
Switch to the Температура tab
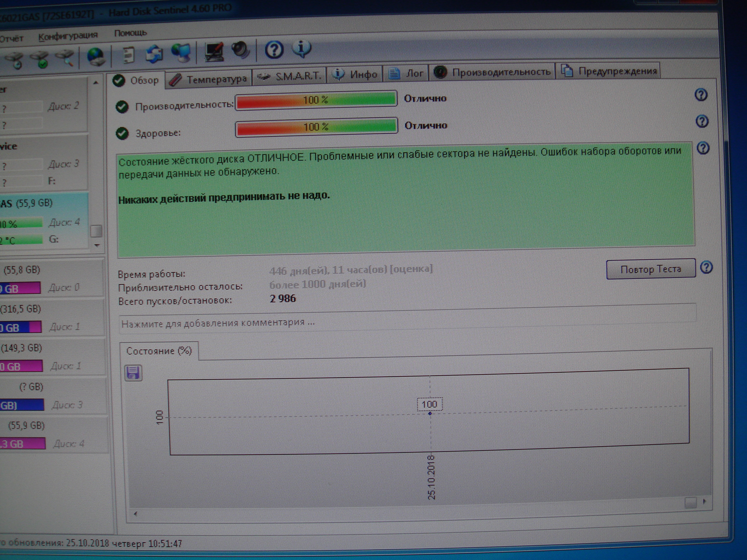pyautogui.click(x=209, y=79)
